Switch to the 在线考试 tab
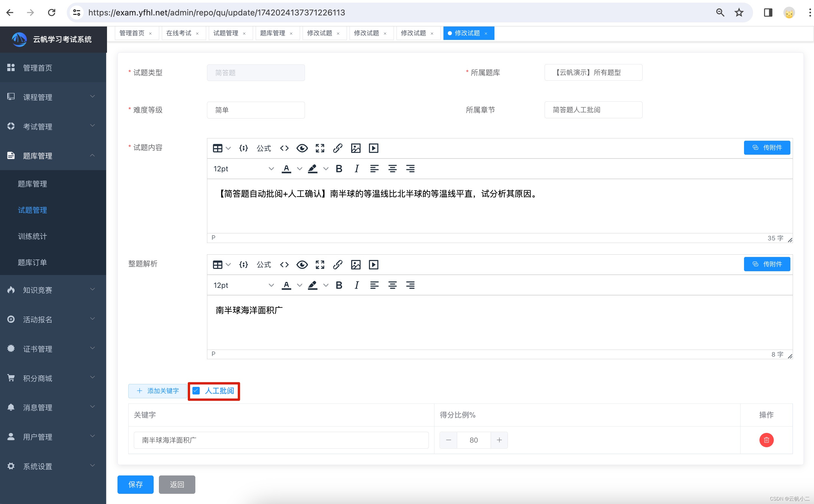814x504 pixels. pyautogui.click(x=179, y=33)
